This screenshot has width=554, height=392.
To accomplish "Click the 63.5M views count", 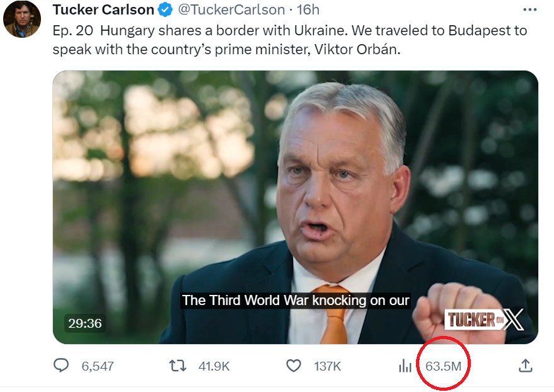I will (x=444, y=366).
